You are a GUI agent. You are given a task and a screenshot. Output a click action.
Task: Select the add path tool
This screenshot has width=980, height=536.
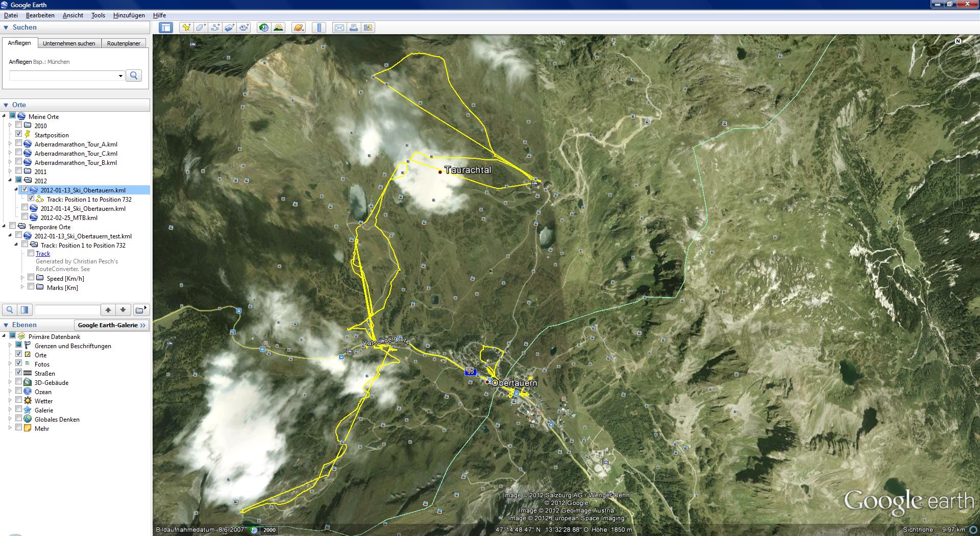215,28
